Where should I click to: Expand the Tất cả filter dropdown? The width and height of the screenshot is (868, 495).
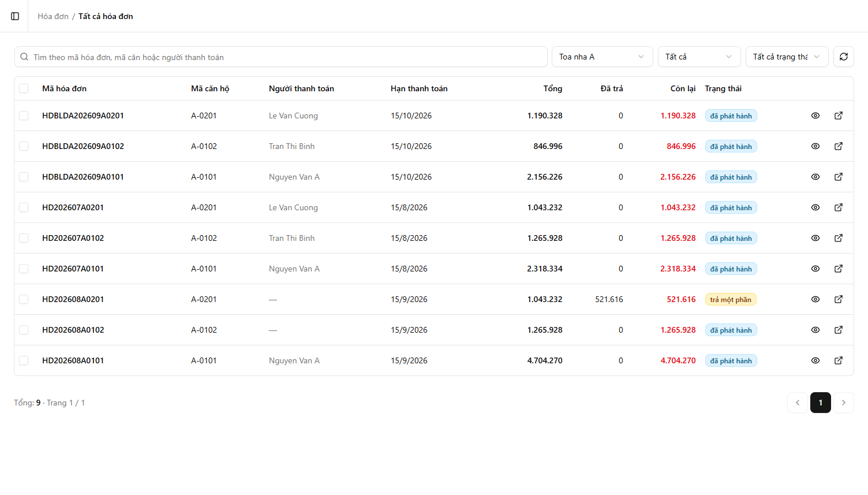pos(699,57)
